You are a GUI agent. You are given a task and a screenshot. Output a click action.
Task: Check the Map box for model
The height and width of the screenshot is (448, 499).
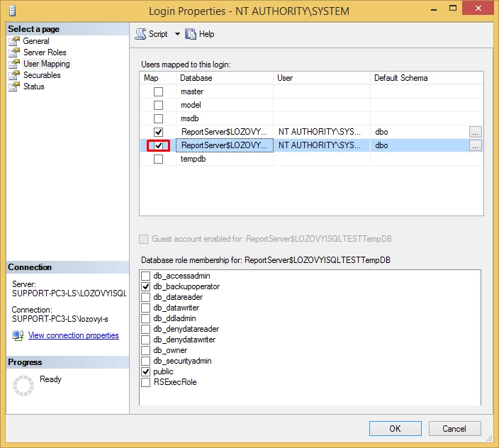(158, 105)
